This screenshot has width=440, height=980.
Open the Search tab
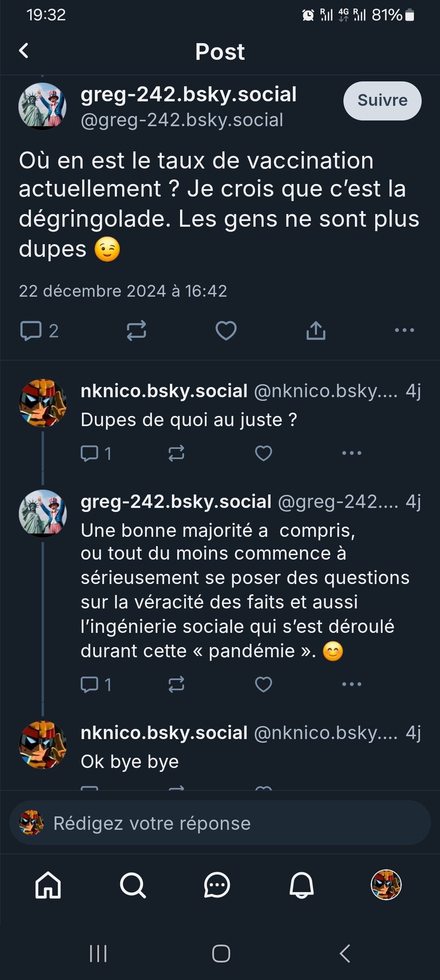click(133, 885)
